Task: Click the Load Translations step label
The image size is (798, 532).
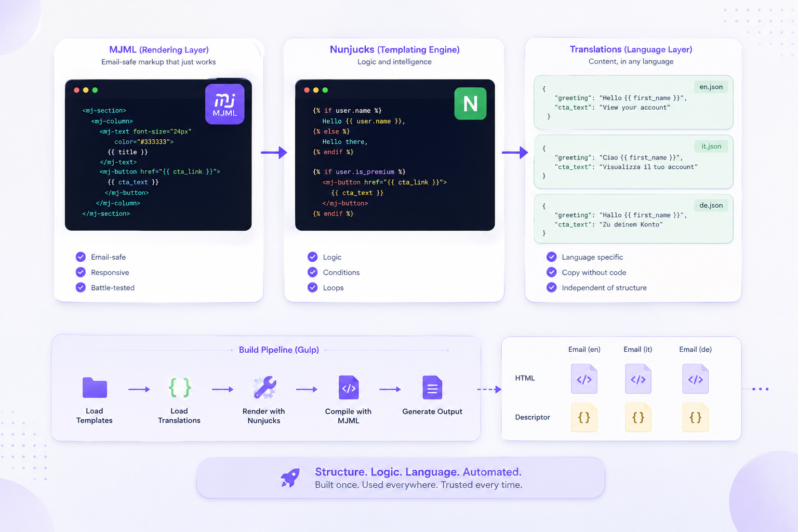Action: [179, 416]
